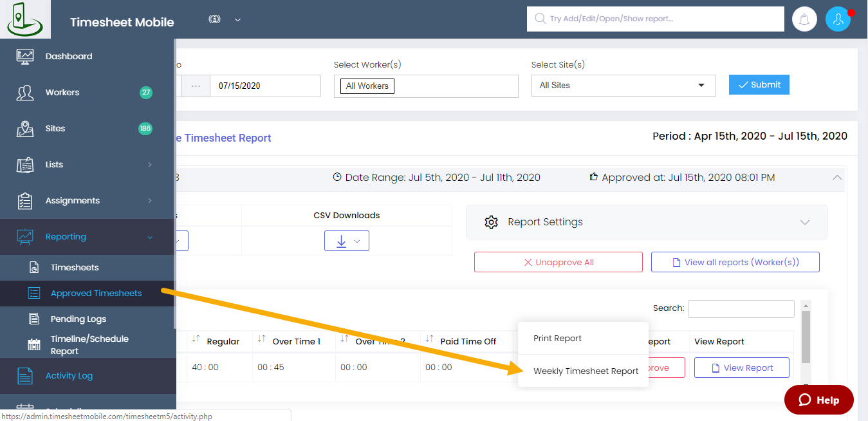Click the Timeline/Schedule Report calendar icon

pos(34,345)
